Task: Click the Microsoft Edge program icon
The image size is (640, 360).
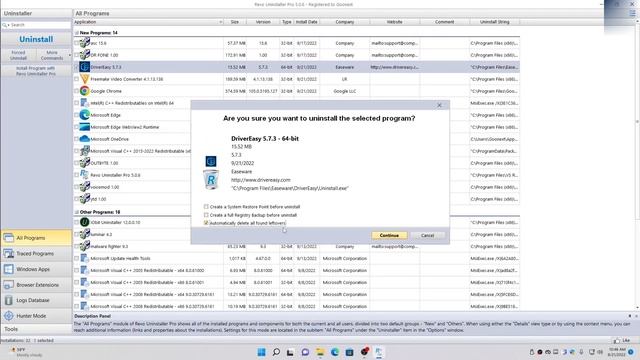Action: tap(84, 115)
